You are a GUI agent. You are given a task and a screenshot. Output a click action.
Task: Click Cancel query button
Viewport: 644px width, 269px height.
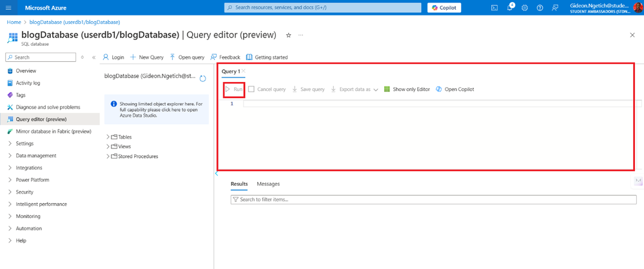pyautogui.click(x=267, y=89)
